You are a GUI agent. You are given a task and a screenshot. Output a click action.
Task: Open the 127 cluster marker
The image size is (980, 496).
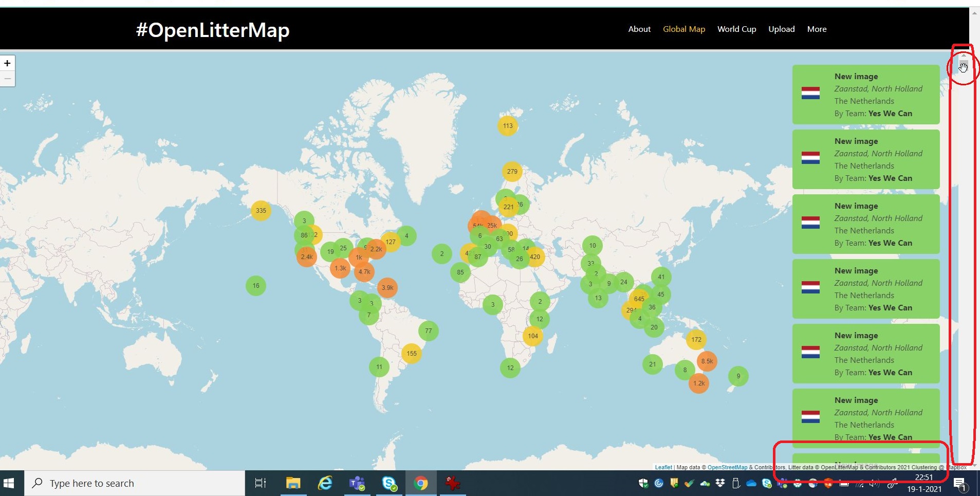tap(391, 242)
